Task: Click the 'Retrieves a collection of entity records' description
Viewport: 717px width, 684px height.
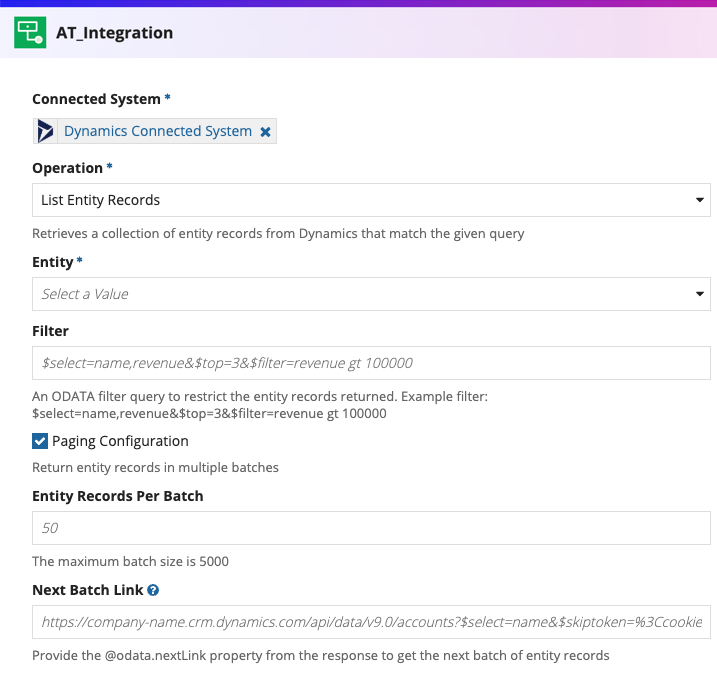Action: tap(278, 234)
